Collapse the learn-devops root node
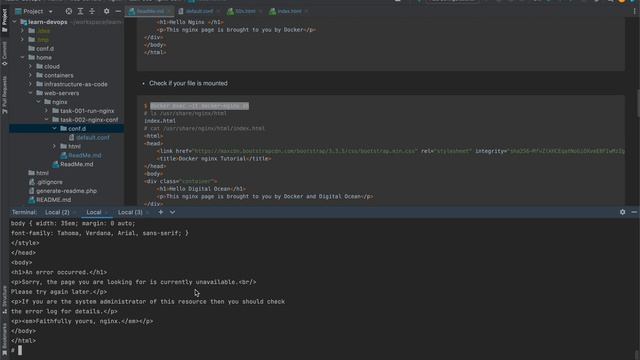 [x=15, y=22]
